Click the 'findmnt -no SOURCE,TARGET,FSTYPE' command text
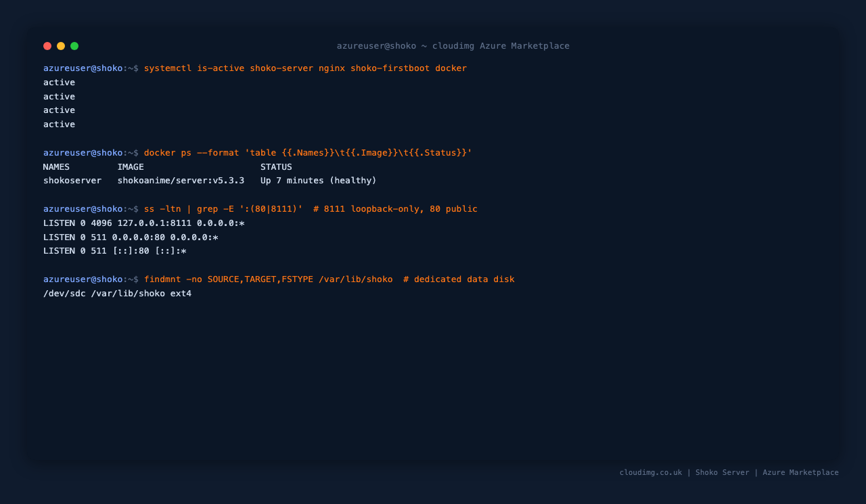The height and width of the screenshot is (504, 866). pyautogui.click(x=329, y=279)
